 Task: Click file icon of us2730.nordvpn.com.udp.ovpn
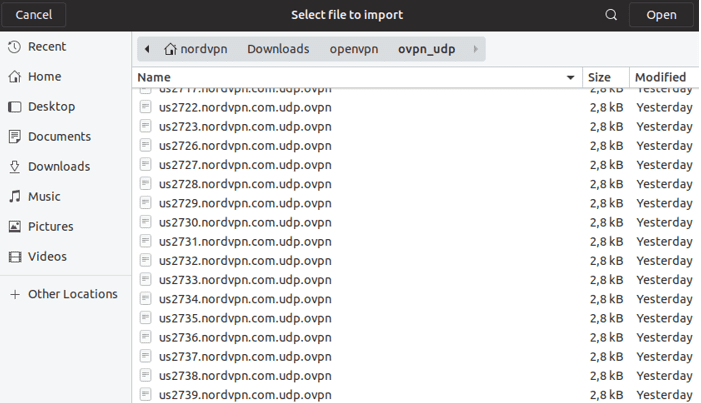click(x=145, y=222)
